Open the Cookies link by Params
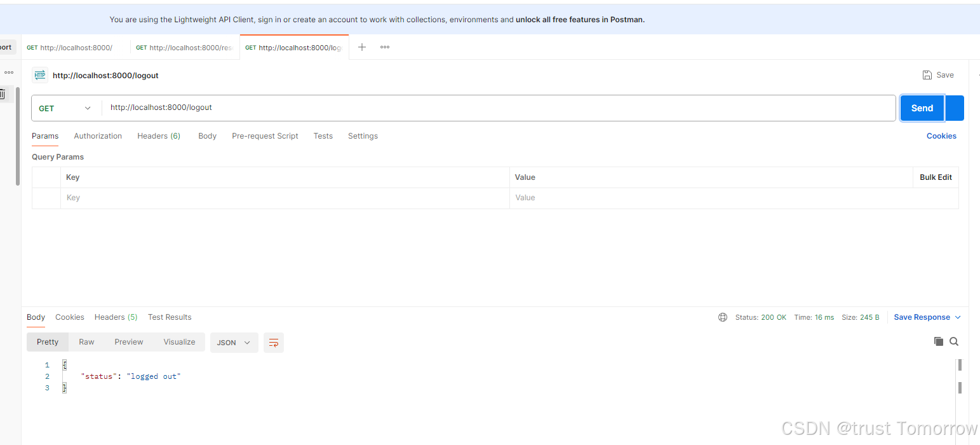This screenshot has width=980, height=445. coord(941,136)
